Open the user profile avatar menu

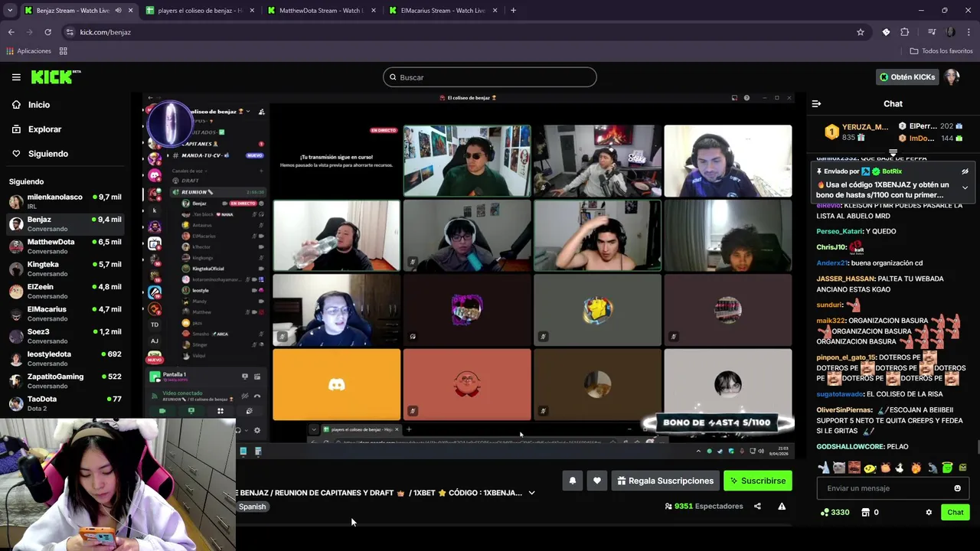[952, 77]
